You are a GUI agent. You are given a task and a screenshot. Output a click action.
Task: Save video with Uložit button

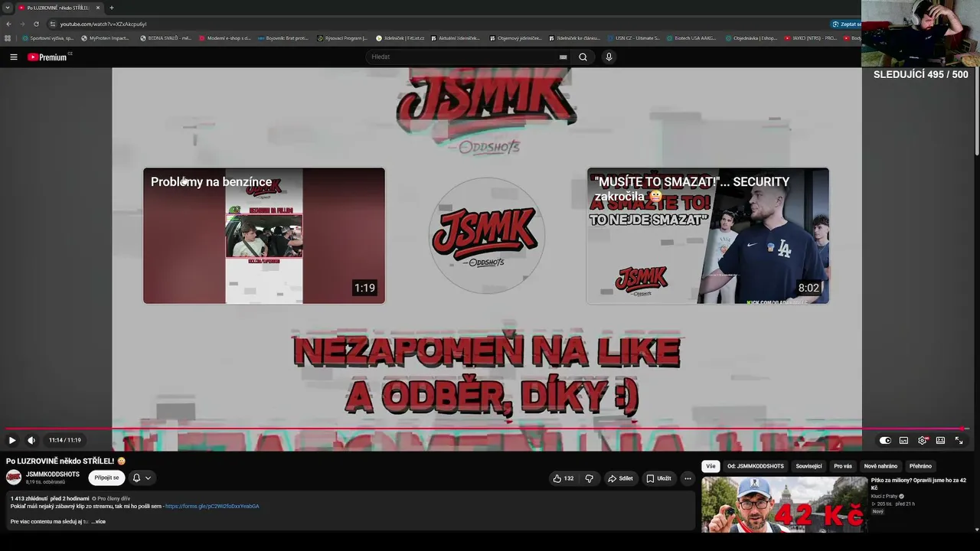(x=658, y=478)
